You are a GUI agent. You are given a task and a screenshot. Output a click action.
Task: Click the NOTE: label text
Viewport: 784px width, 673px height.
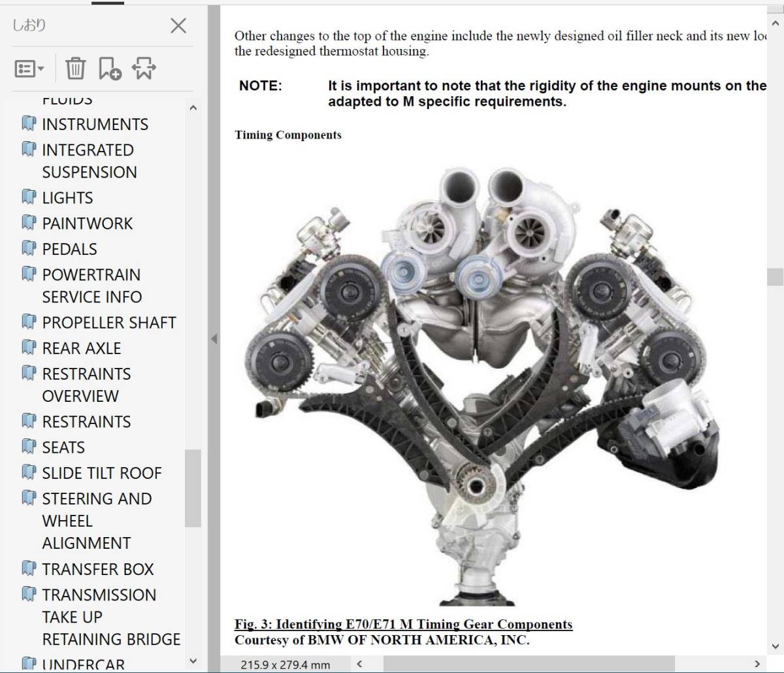(261, 86)
